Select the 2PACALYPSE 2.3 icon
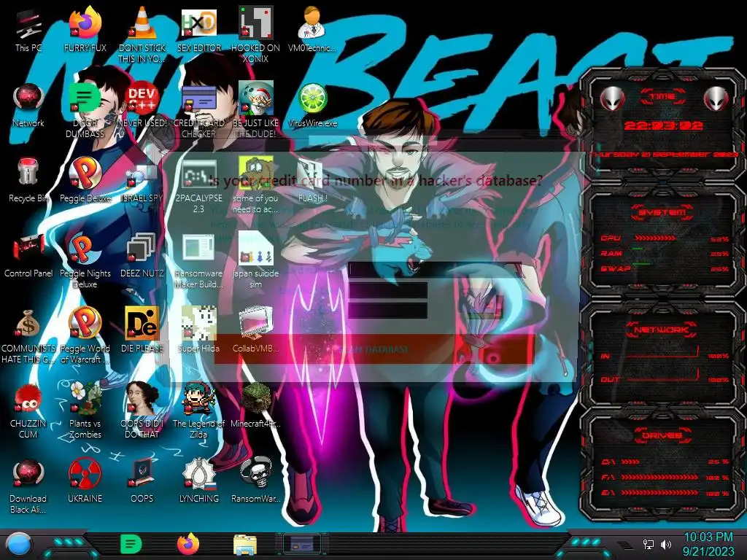The height and width of the screenshot is (560, 747). tap(198, 186)
